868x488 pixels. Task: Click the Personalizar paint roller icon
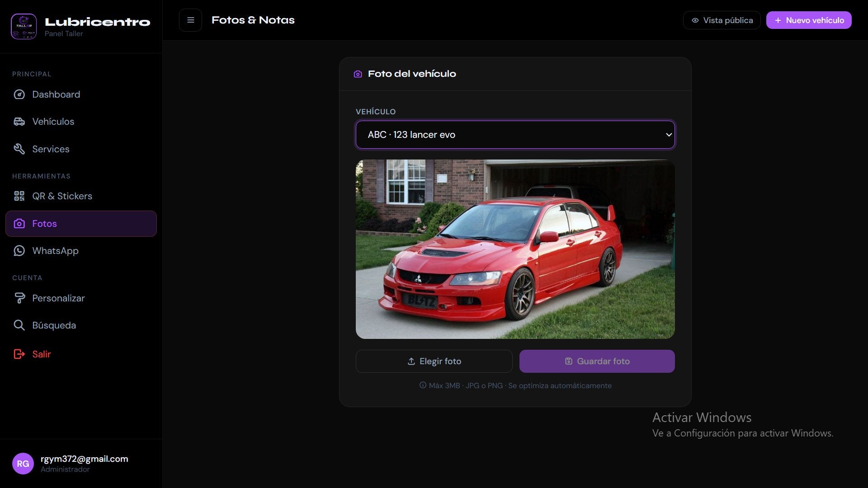[19, 298]
